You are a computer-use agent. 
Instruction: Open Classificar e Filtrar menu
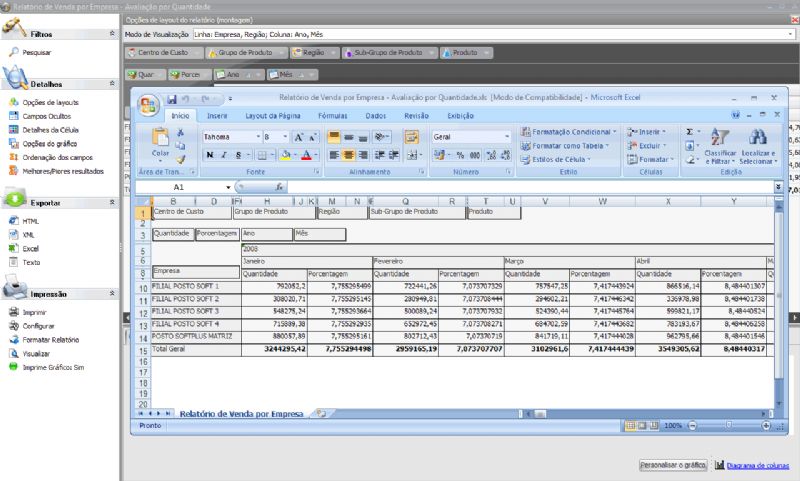pos(720,146)
